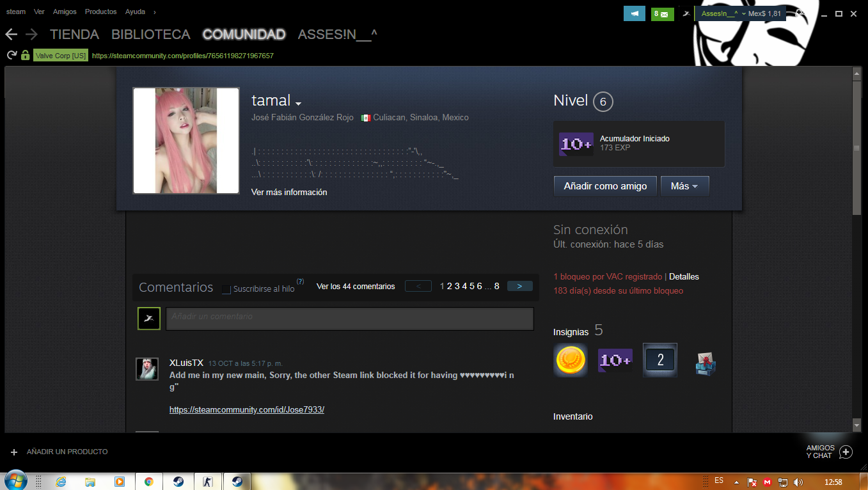This screenshot has height=490, width=868.
Task: Open the green inbox envelope with 8
Action: click(x=663, y=13)
